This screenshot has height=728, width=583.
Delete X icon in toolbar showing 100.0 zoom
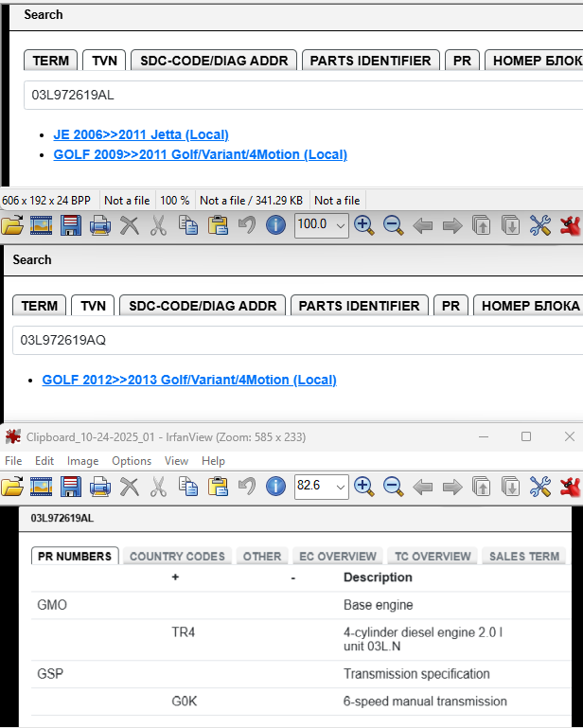pyautogui.click(x=130, y=225)
